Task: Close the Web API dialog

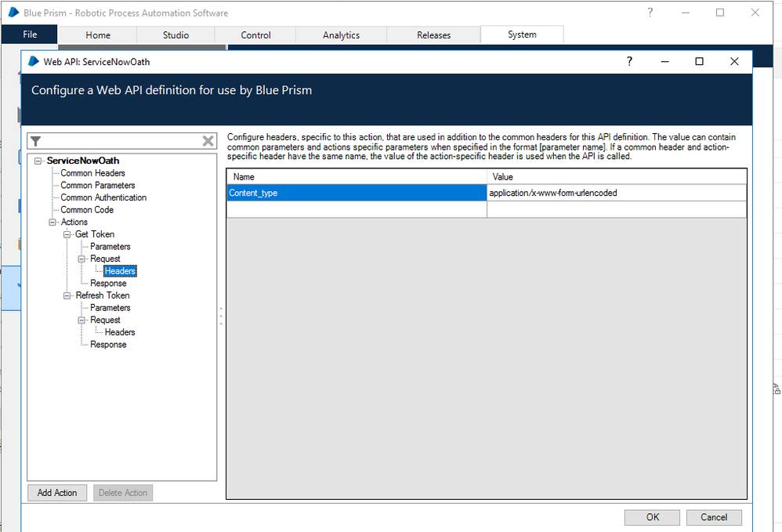Action: tap(734, 61)
